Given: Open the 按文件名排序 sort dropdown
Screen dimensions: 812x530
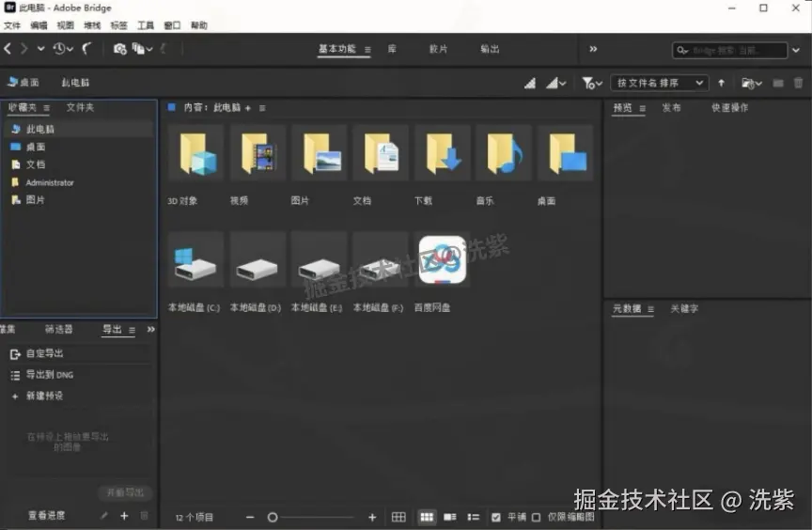Looking at the screenshot, I should coord(659,83).
